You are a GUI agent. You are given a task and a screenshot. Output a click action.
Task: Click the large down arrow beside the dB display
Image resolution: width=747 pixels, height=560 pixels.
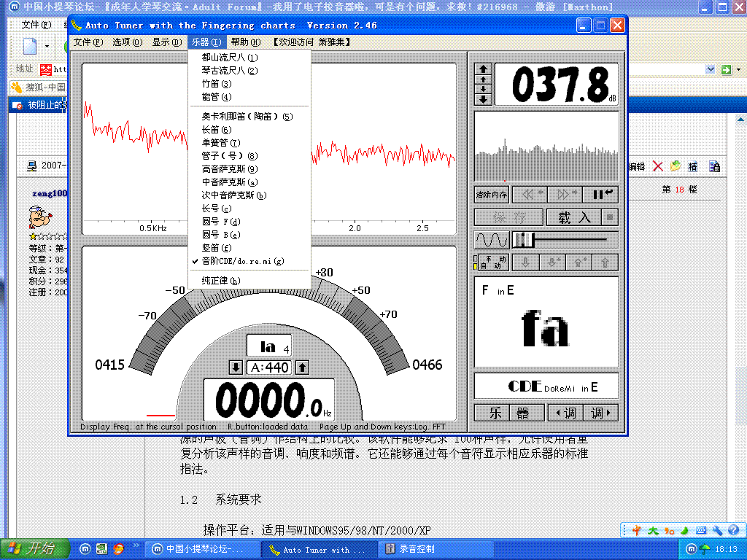(x=483, y=99)
